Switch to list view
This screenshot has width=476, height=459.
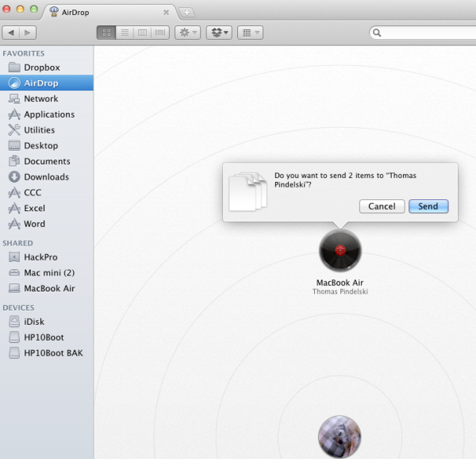(x=125, y=33)
